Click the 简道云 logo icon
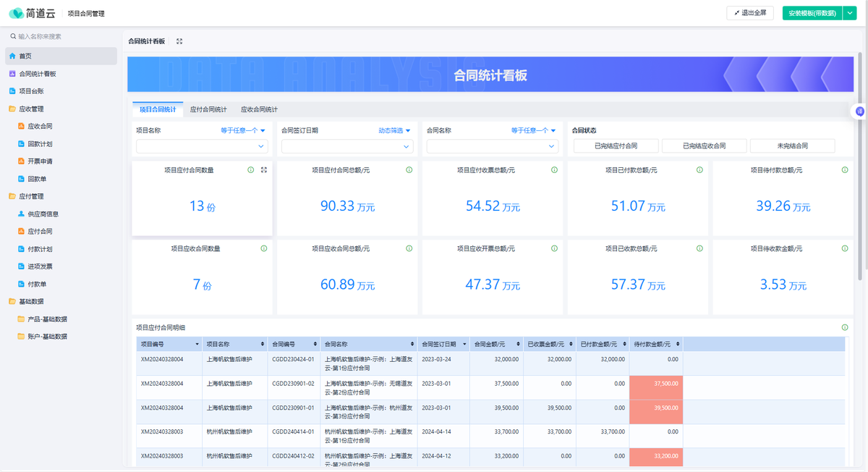 (16, 13)
